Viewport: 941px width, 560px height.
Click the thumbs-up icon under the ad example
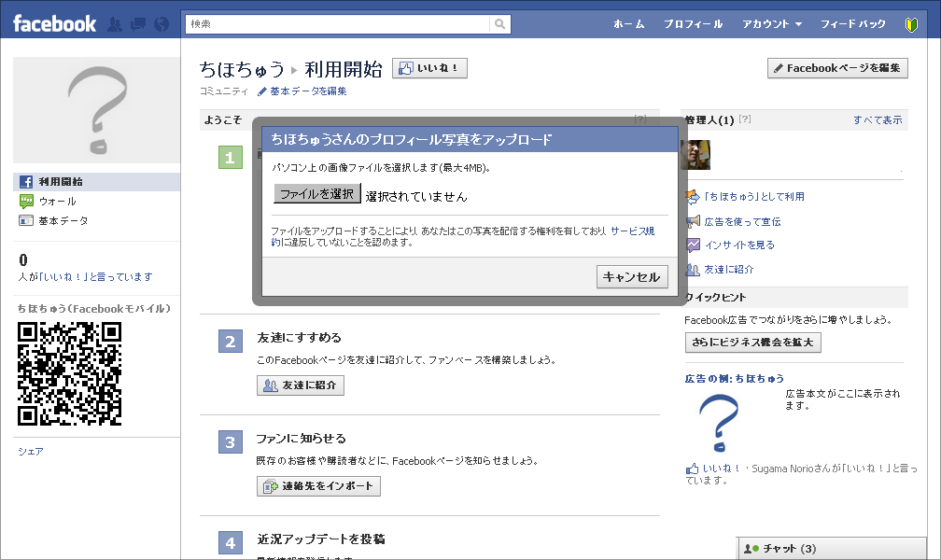coord(692,469)
